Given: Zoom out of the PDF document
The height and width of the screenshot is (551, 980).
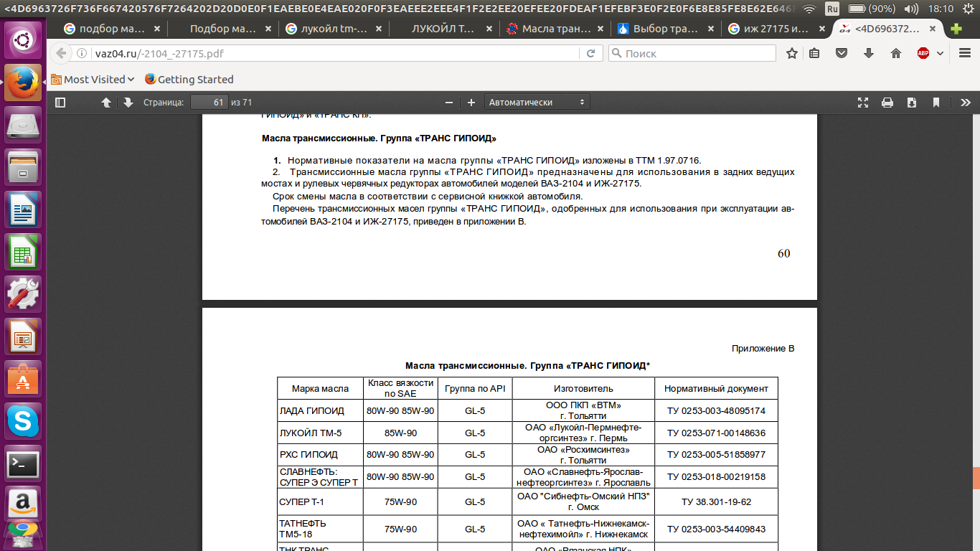Looking at the screenshot, I should 449,103.
